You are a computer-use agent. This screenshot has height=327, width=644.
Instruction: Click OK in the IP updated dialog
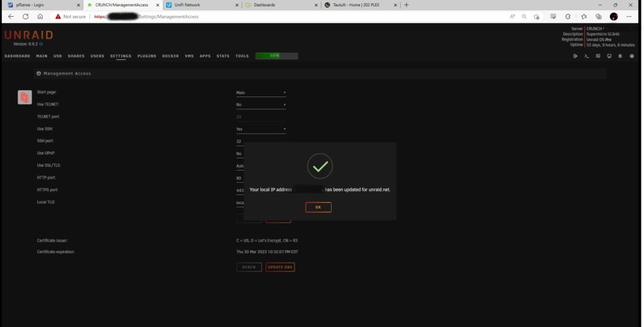point(318,207)
